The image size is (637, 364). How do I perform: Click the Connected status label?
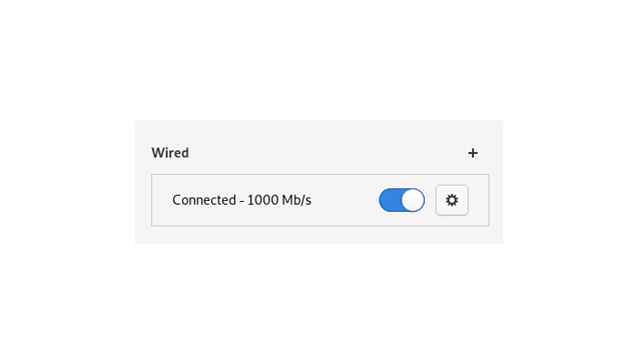tap(204, 200)
